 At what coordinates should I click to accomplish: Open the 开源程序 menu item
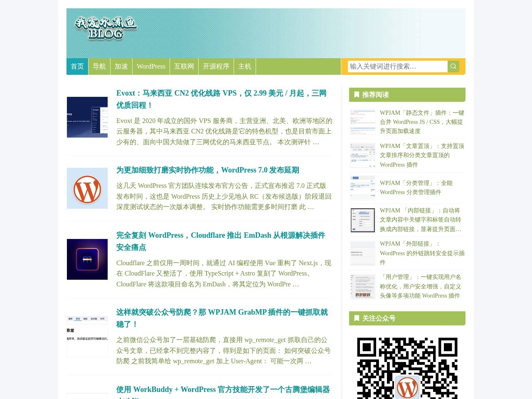point(216,66)
